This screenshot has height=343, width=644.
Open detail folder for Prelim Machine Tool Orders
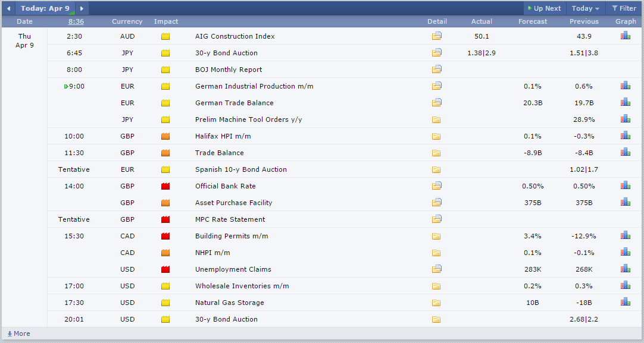pyautogui.click(x=436, y=120)
